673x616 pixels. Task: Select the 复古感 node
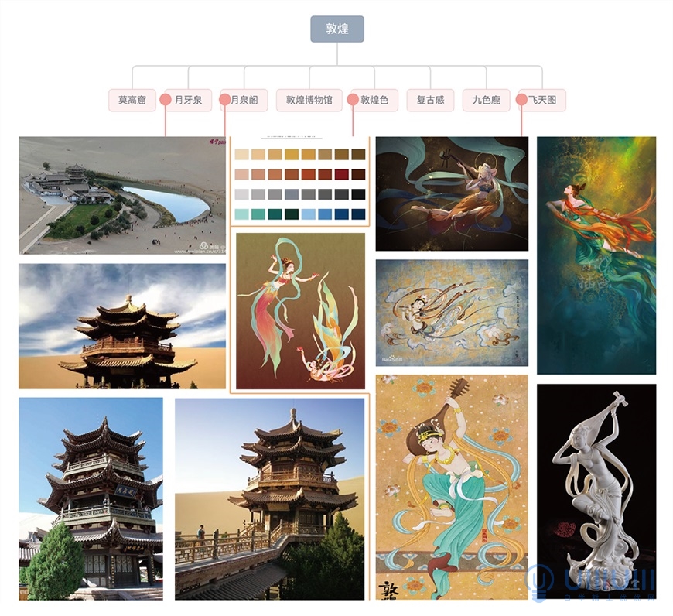pyautogui.click(x=430, y=100)
